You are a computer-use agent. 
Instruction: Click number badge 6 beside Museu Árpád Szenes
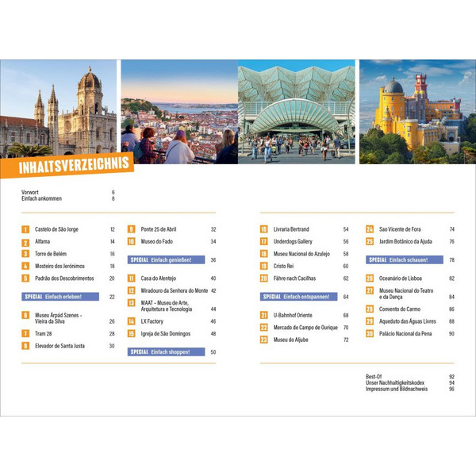click(x=25, y=315)
